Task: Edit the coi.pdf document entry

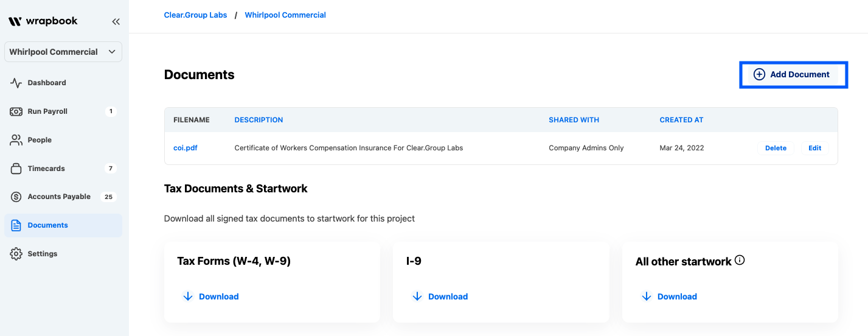Action: point(814,148)
